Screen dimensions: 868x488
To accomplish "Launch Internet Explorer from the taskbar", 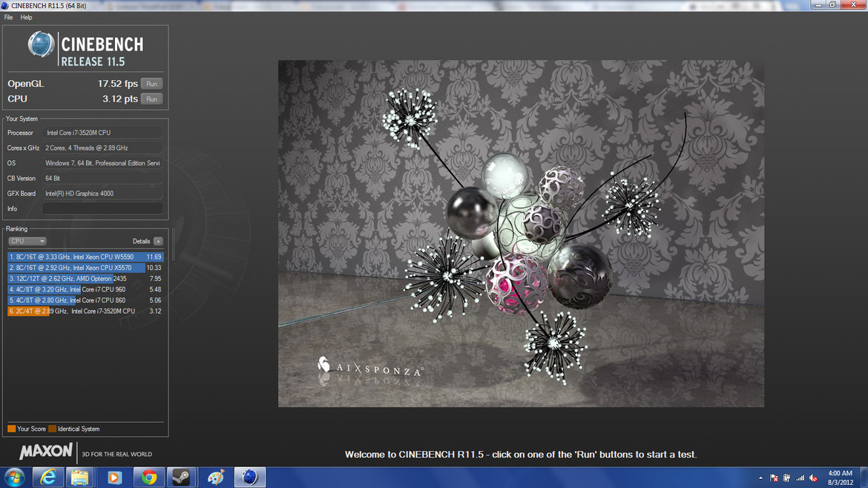I will (47, 477).
